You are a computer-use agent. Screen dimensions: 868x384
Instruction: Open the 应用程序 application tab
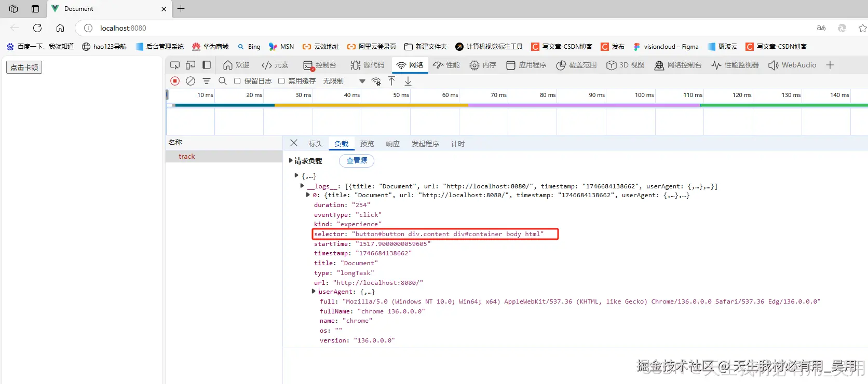click(x=526, y=65)
